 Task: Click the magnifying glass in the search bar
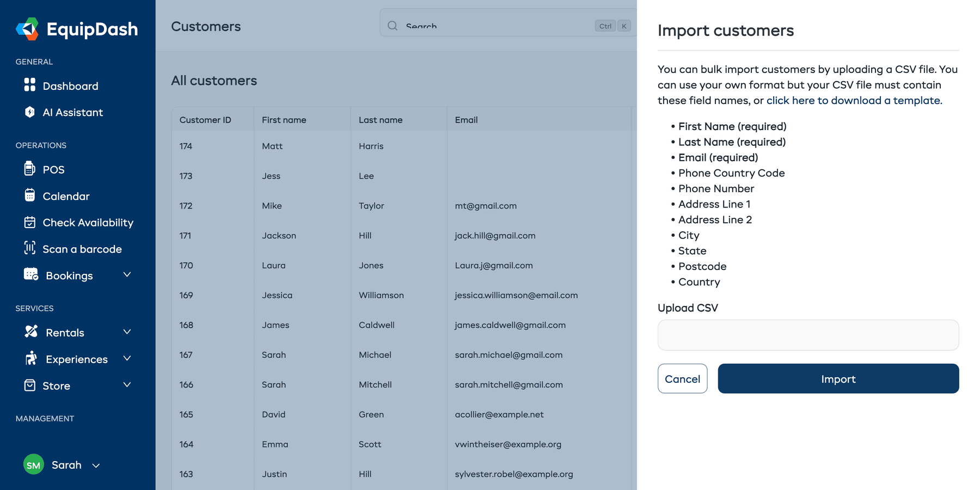[392, 26]
